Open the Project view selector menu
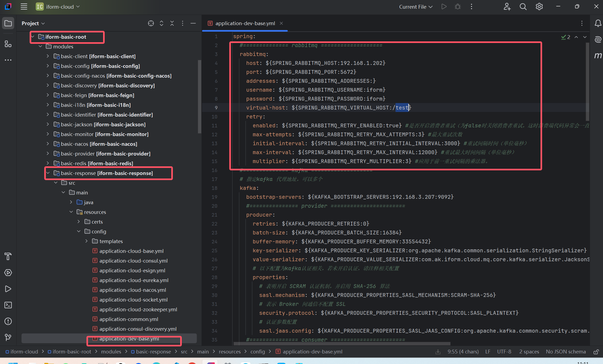Screen dimensions: 603x364 33,23
